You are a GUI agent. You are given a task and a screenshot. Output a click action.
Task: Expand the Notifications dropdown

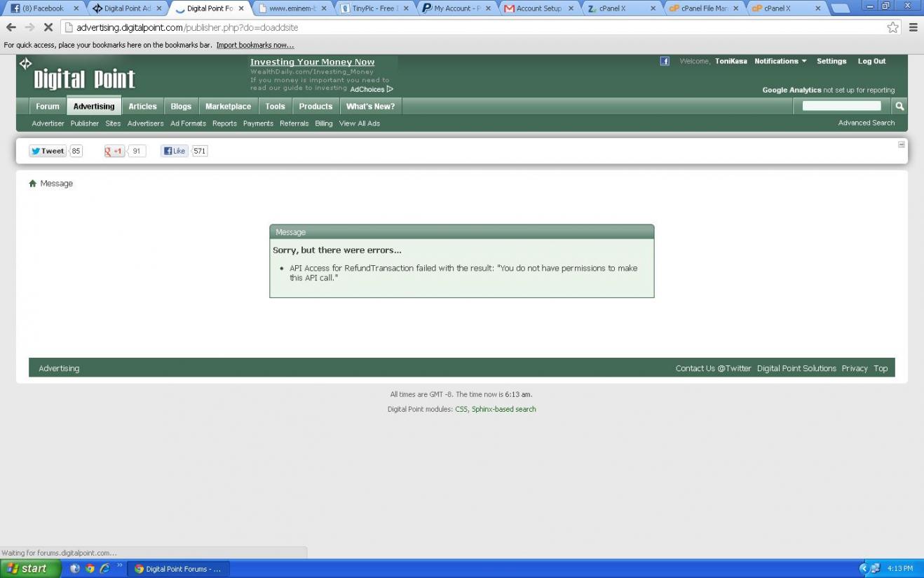780,62
